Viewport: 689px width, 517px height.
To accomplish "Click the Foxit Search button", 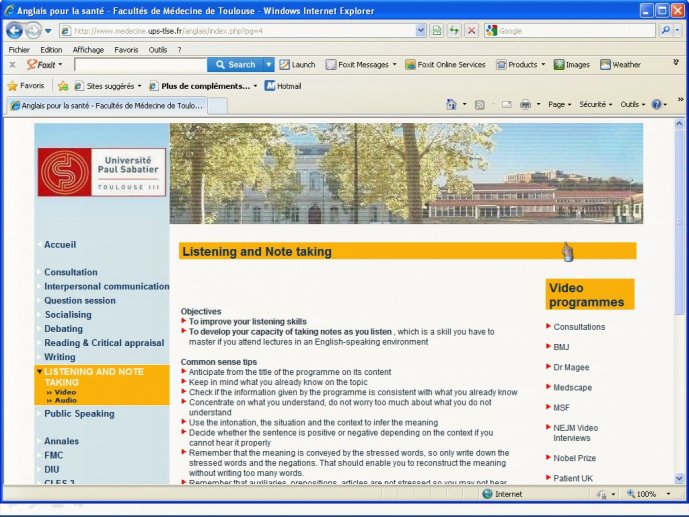I will 236,65.
